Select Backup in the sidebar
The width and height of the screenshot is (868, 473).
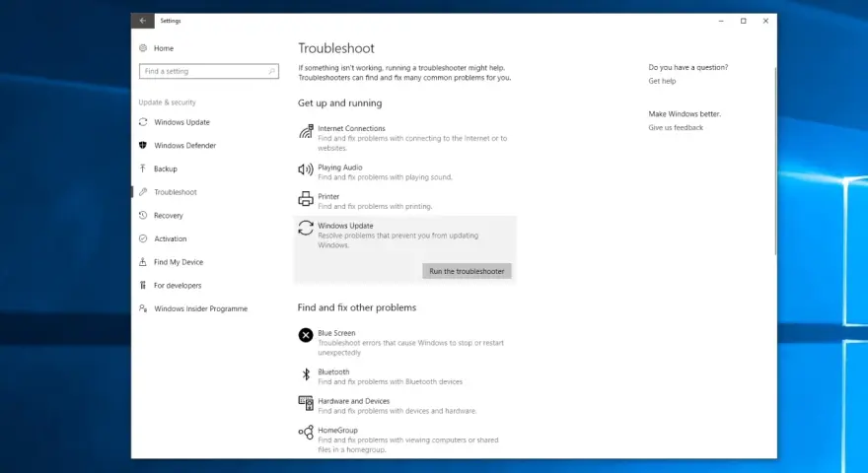(166, 169)
